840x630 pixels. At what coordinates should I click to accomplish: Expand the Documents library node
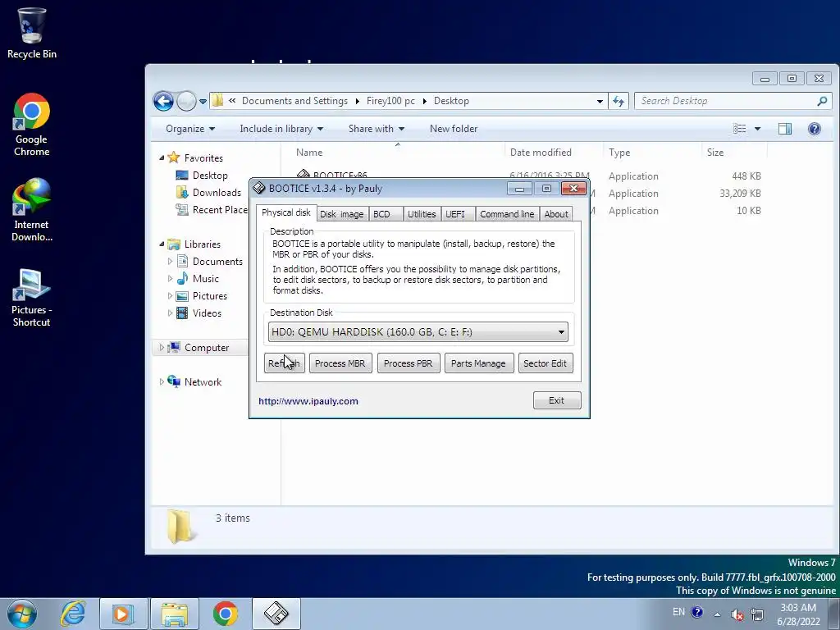pos(170,262)
